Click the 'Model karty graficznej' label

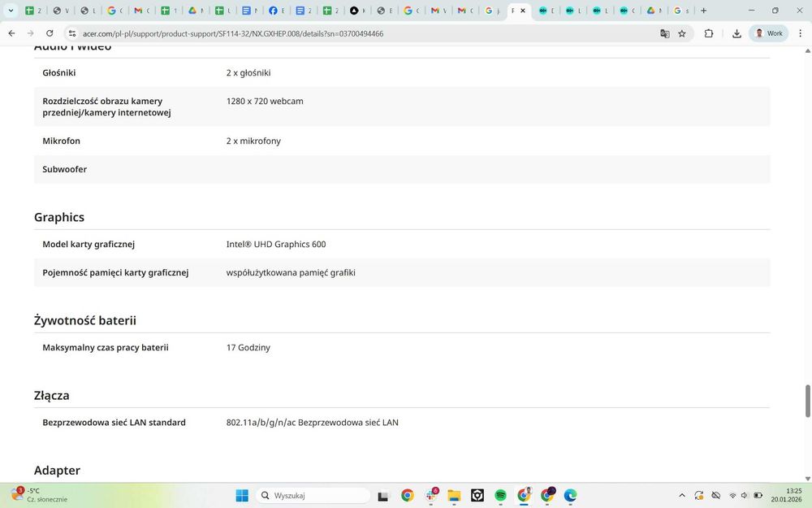coord(89,244)
